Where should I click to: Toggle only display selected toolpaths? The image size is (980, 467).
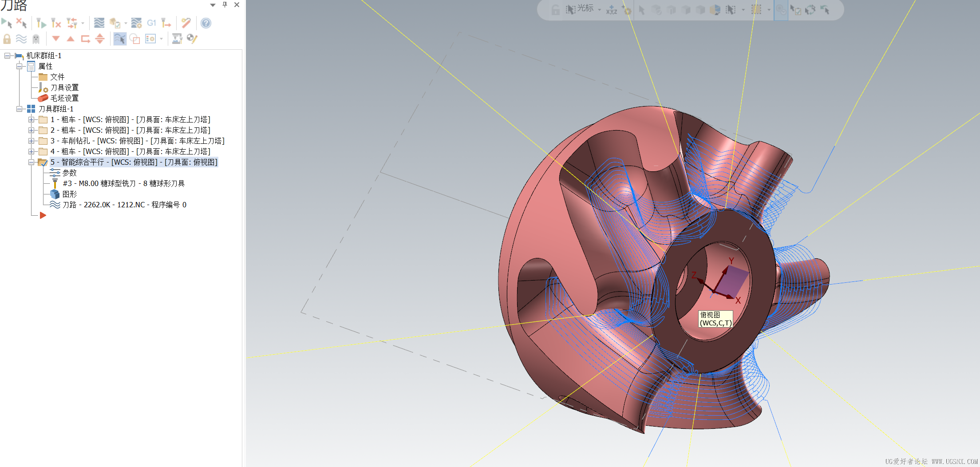coord(120,39)
